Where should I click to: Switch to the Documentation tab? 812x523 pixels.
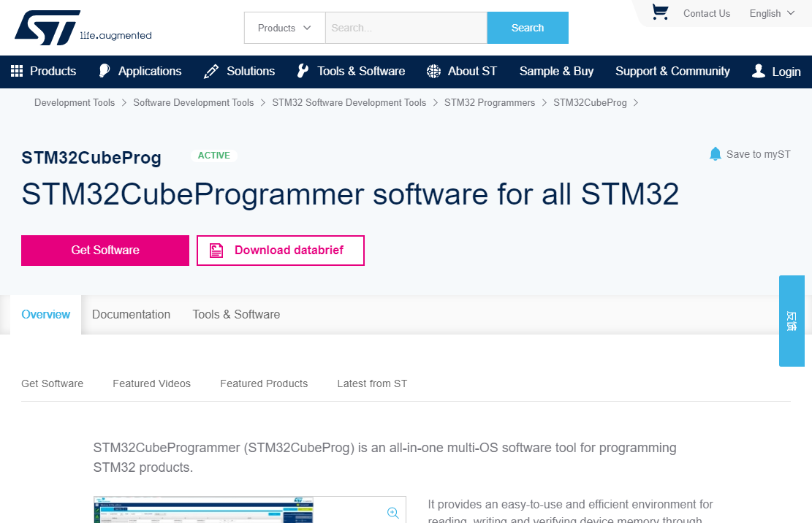[x=131, y=315]
